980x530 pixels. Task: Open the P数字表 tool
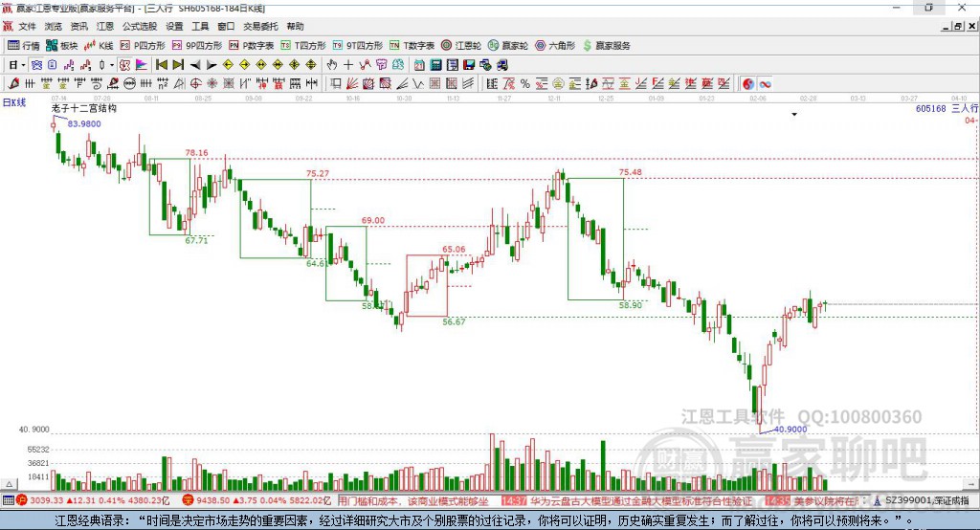252,46
